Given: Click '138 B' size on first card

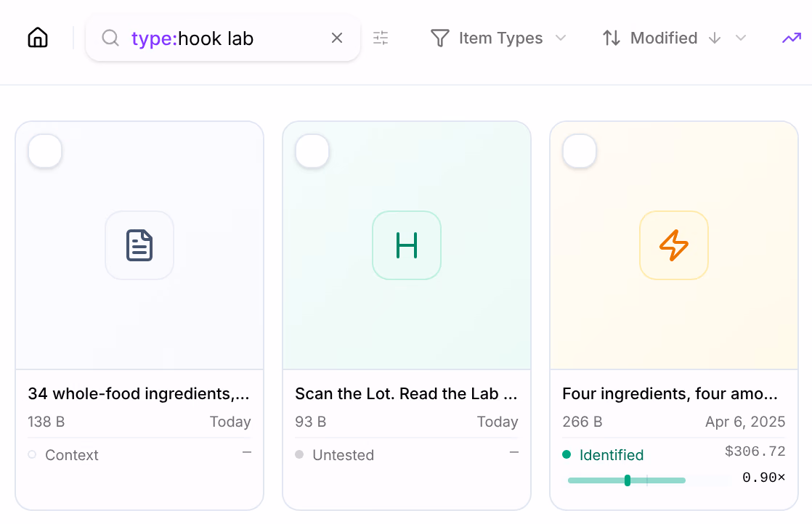Looking at the screenshot, I should coord(46,422).
